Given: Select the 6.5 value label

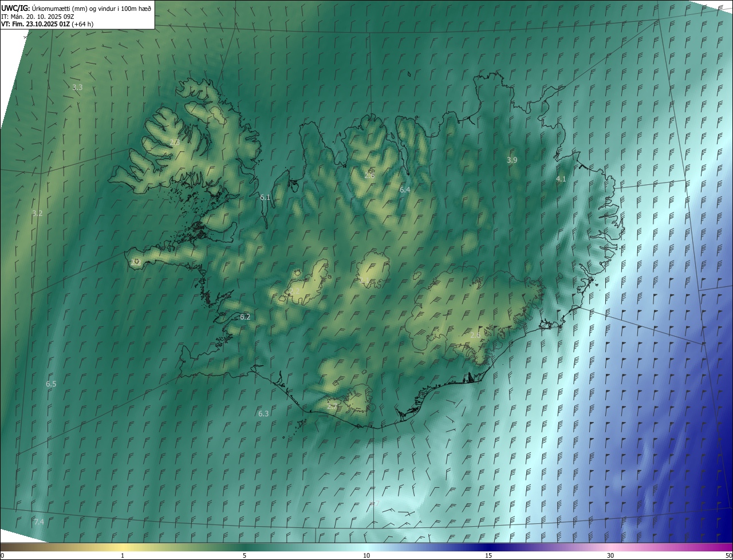Looking at the screenshot, I should pyautogui.click(x=51, y=384).
